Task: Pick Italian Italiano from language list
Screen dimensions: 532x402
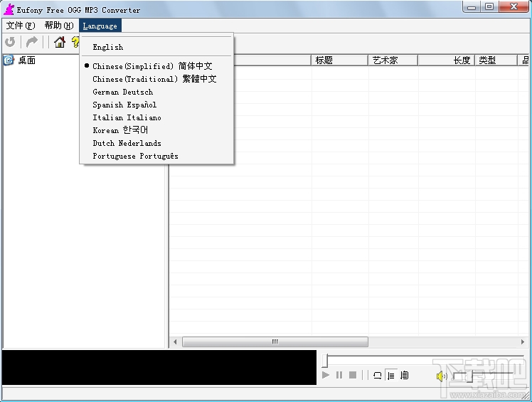Action: [156, 117]
